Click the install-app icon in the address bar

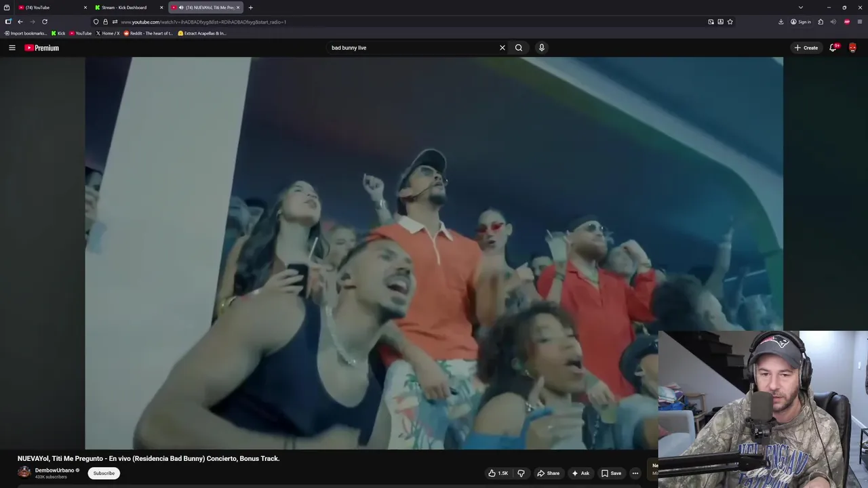tap(720, 22)
